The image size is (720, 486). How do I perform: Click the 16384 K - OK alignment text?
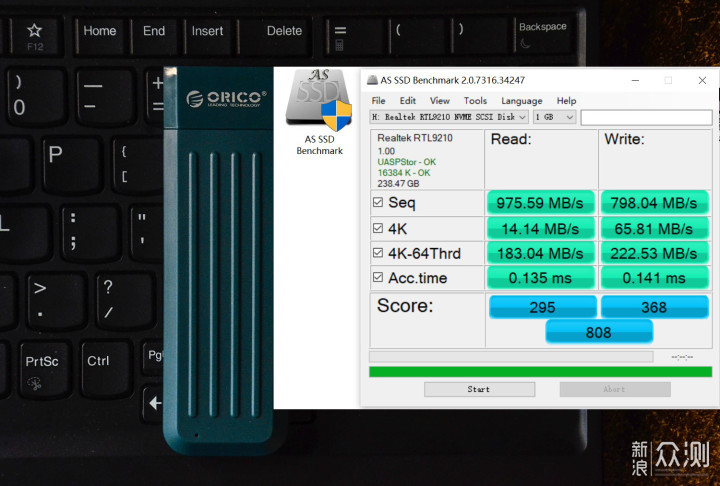[404, 173]
